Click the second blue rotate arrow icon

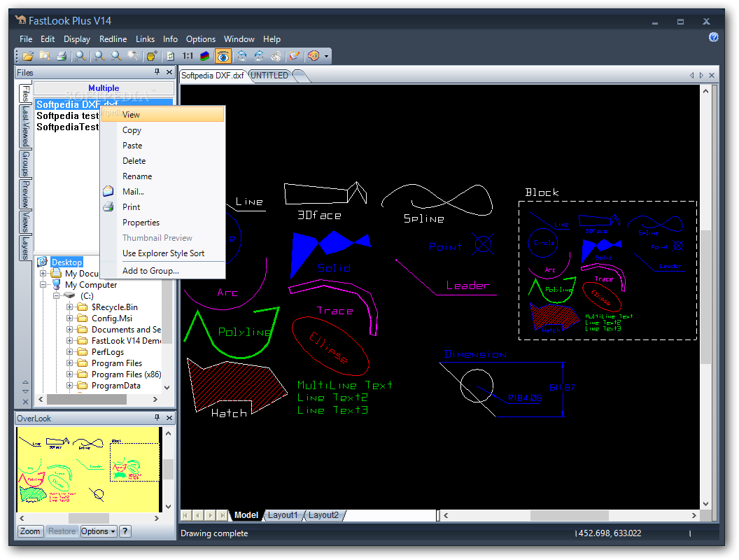pos(259,56)
